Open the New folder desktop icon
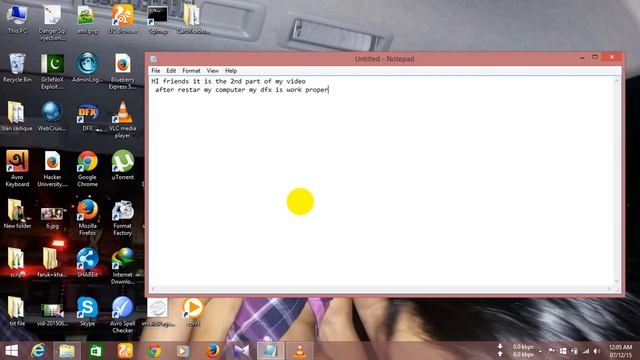The width and height of the screenshot is (640, 360). [x=17, y=213]
